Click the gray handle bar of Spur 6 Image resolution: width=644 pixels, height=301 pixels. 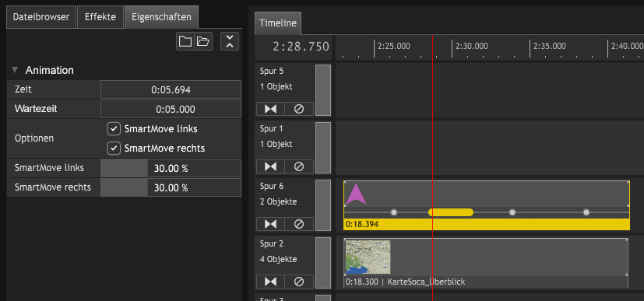point(323,205)
